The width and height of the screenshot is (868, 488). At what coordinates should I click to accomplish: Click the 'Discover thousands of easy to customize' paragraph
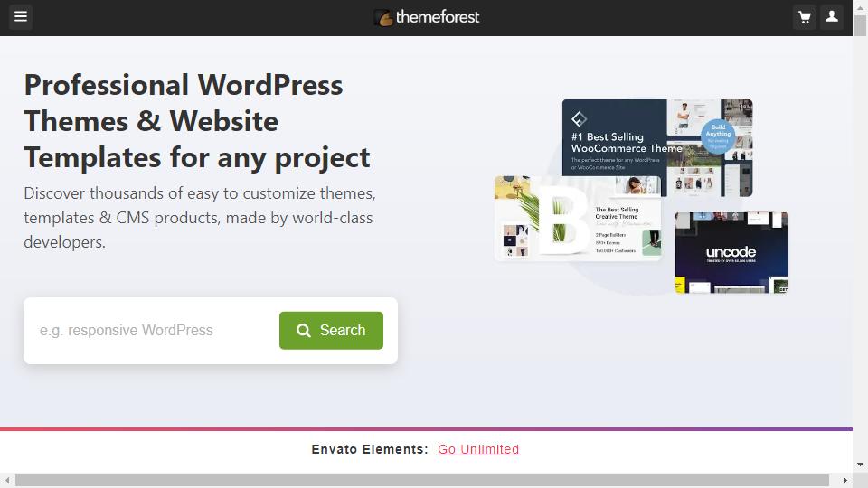200,218
